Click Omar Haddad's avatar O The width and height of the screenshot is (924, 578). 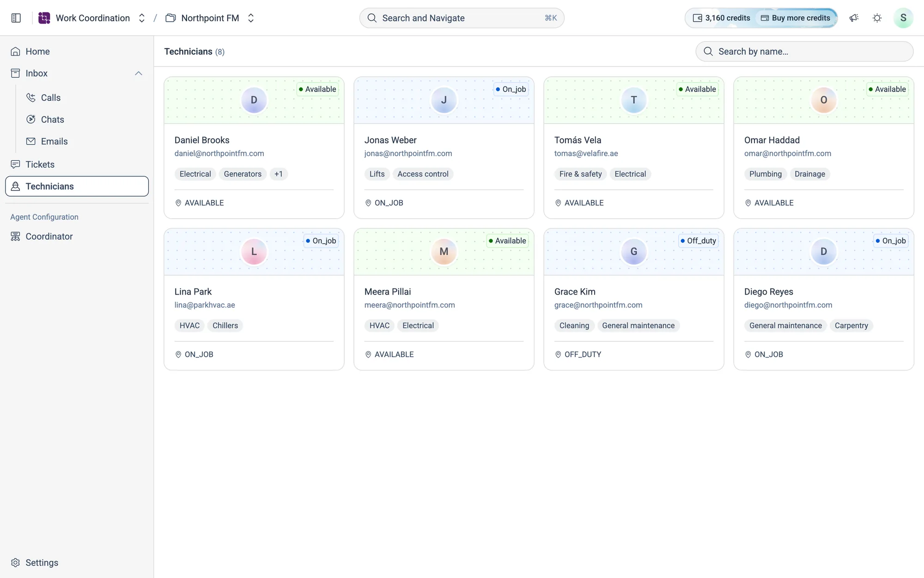[x=823, y=100]
